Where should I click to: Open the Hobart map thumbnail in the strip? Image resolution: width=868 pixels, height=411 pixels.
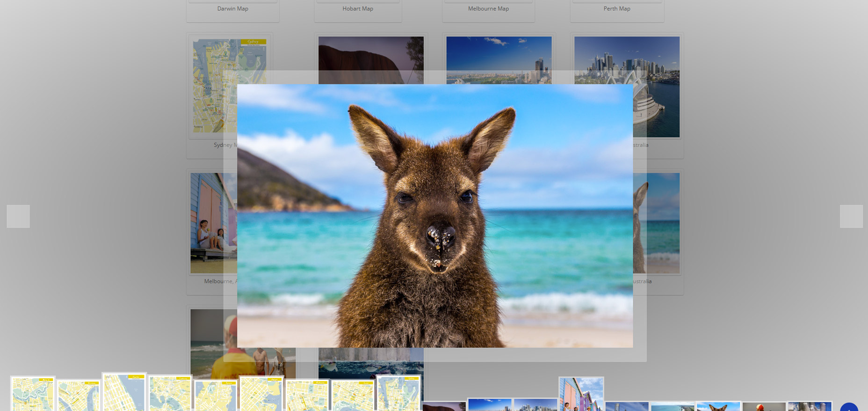point(261,394)
